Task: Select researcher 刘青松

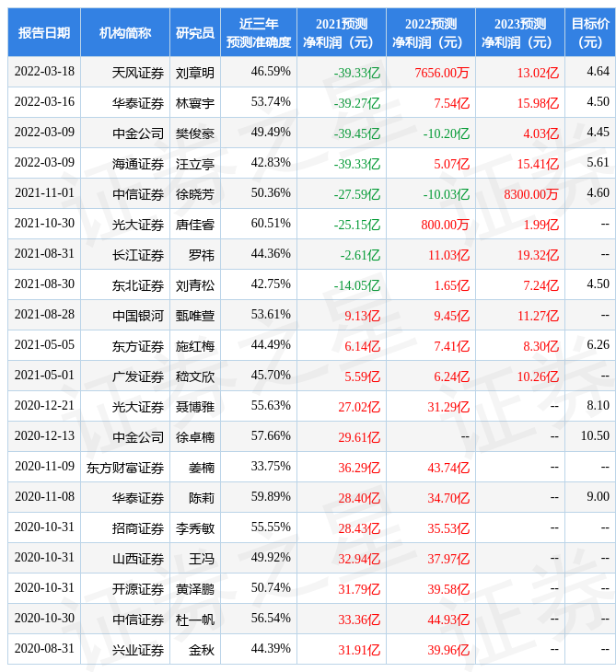Action: [x=195, y=285]
